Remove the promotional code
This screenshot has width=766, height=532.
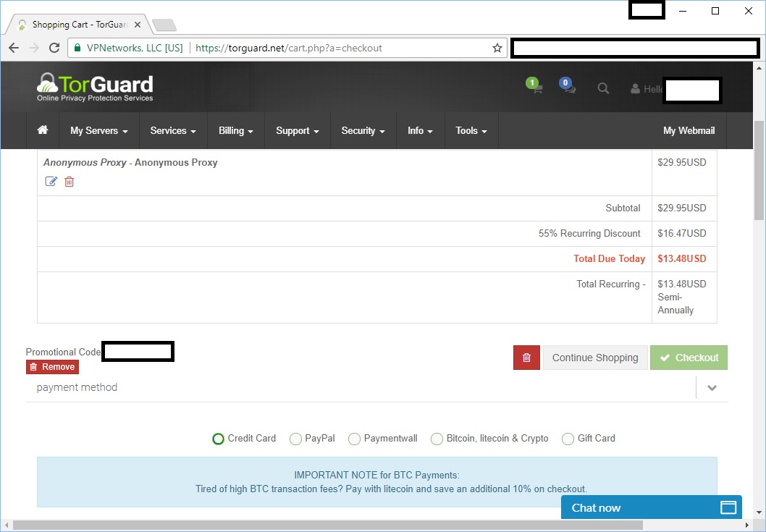tap(52, 367)
